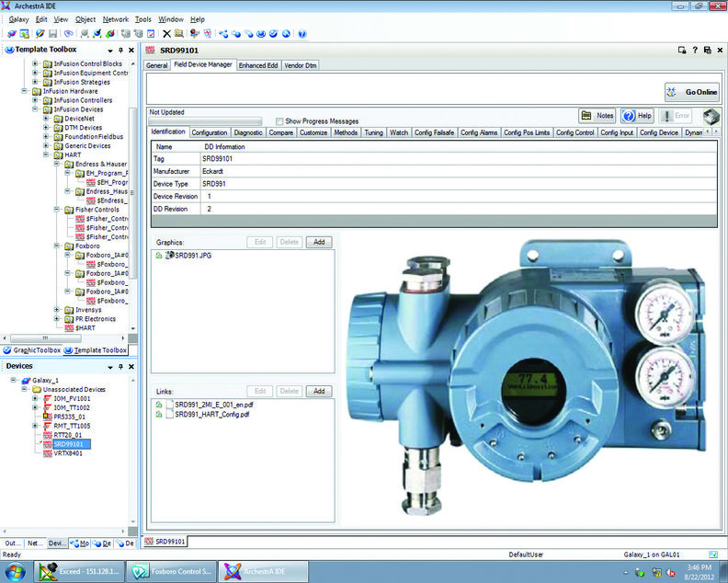Click the pencil Edit/Open toolbar icon

click(40, 33)
